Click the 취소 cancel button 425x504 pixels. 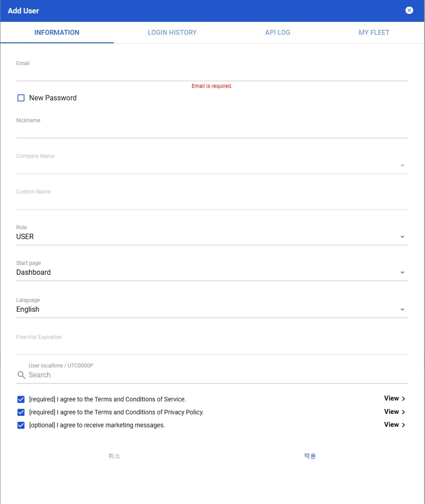pos(114,456)
